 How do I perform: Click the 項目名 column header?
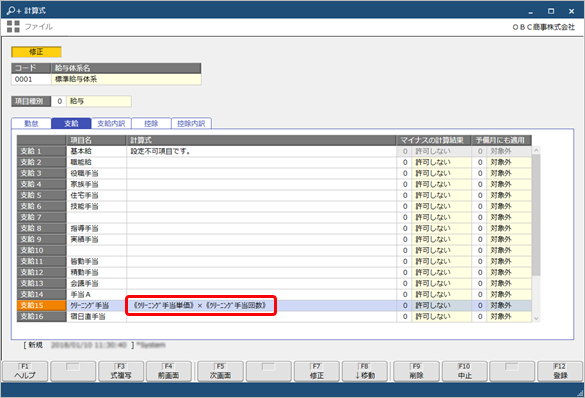(x=96, y=140)
